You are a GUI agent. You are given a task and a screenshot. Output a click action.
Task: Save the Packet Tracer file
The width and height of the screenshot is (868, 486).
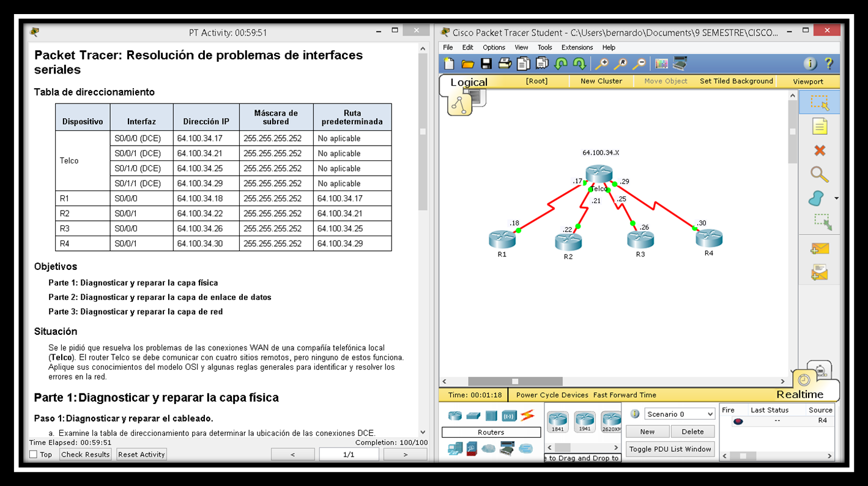coord(486,63)
